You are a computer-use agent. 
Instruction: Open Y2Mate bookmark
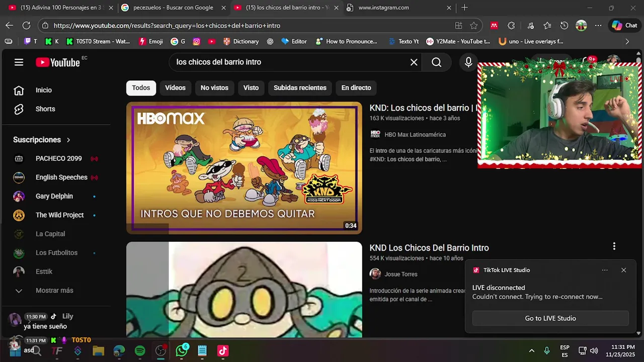[458, 42]
